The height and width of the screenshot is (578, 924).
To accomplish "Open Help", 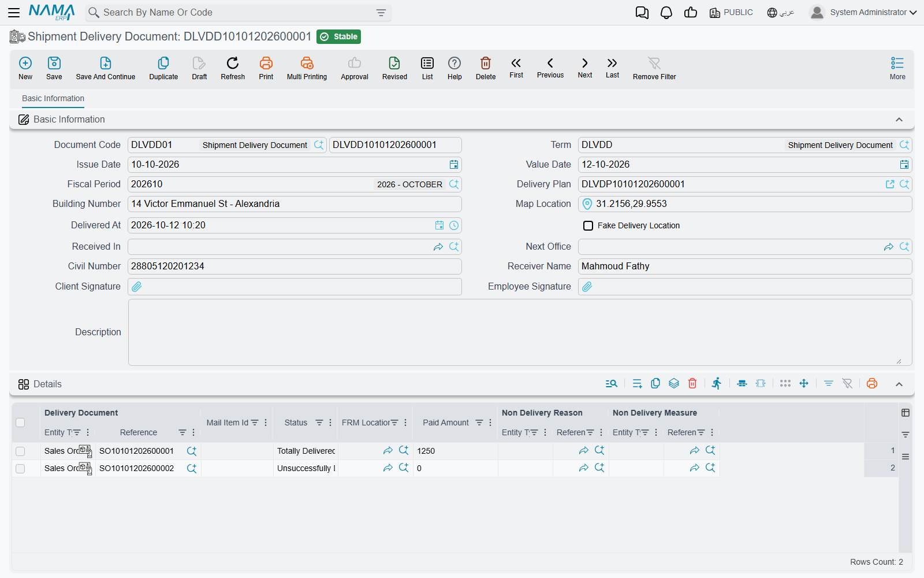I will [x=454, y=68].
